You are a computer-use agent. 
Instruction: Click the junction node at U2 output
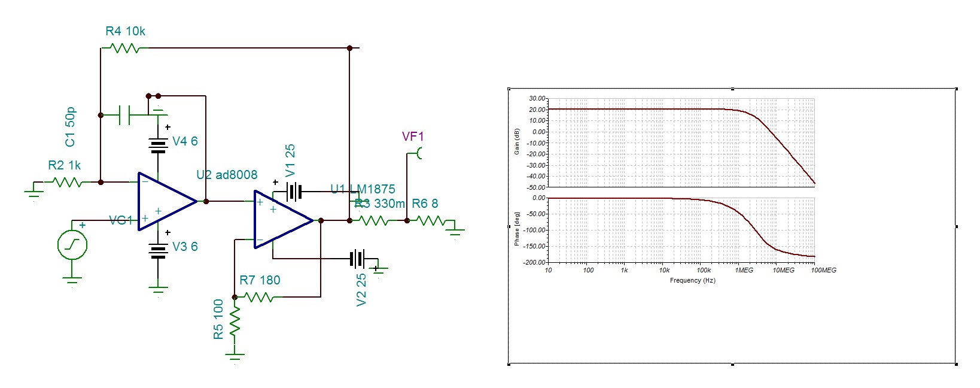[x=206, y=201]
